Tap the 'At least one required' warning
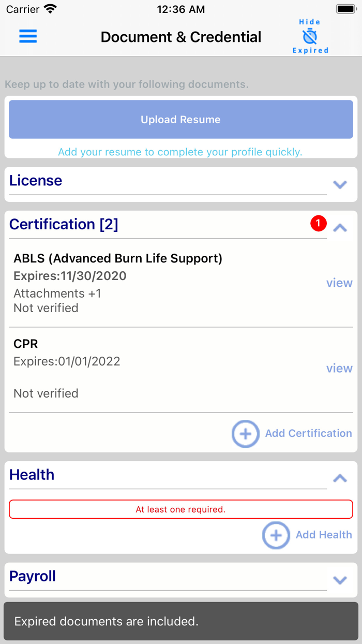This screenshot has height=644, width=362. coord(181,509)
